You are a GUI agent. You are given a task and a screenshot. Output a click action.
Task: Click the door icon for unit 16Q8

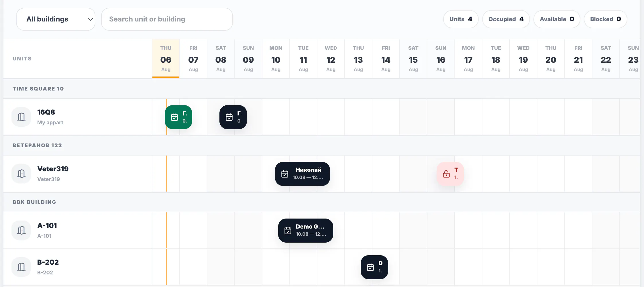click(x=21, y=117)
